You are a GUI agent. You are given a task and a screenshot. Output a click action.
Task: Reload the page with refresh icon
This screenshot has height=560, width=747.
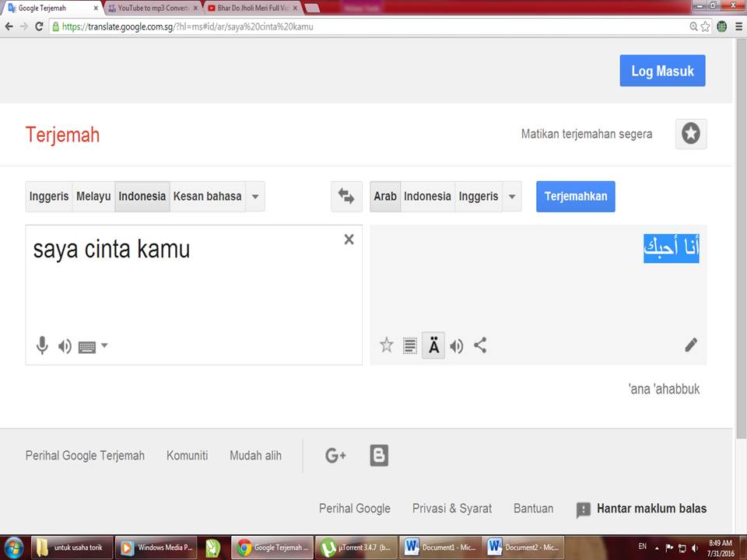pos(40,26)
